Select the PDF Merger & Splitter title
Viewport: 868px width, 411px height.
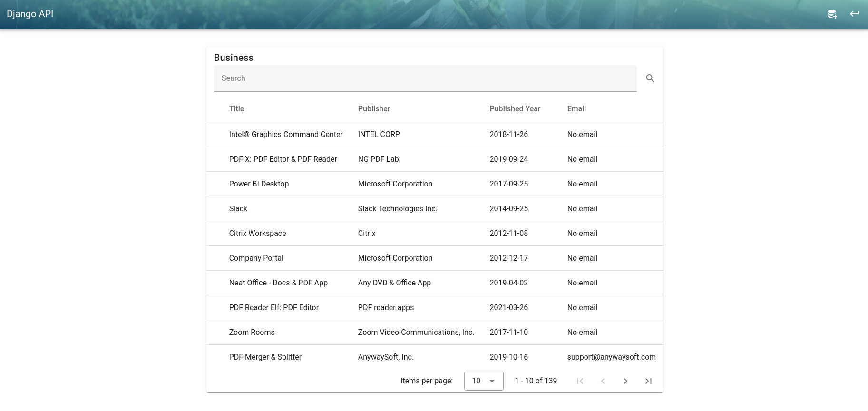point(265,357)
